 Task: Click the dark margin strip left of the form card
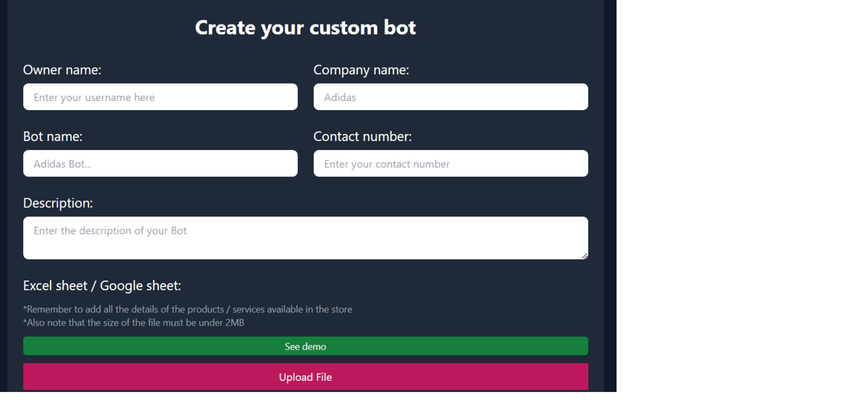[3, 196]
